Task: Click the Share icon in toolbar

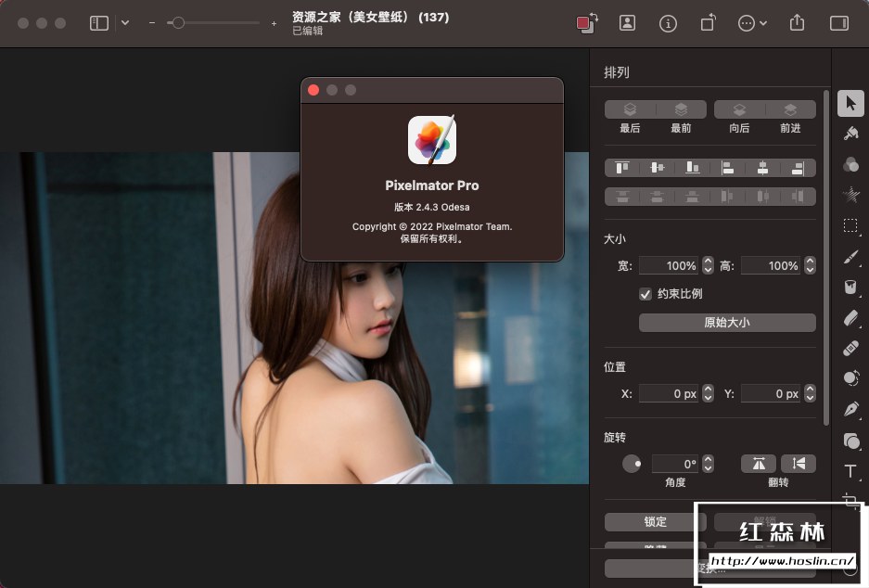Action: (797, 23)
